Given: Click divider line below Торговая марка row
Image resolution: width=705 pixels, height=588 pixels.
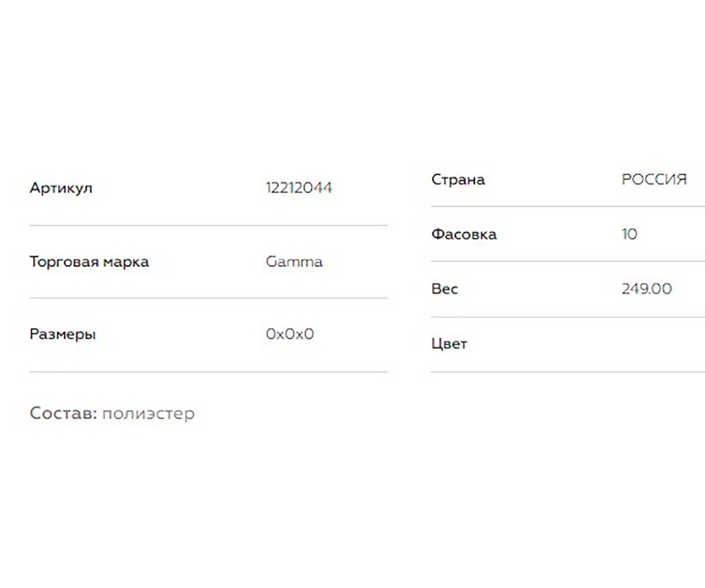Looking at the screenshot, I should [209, 298].
